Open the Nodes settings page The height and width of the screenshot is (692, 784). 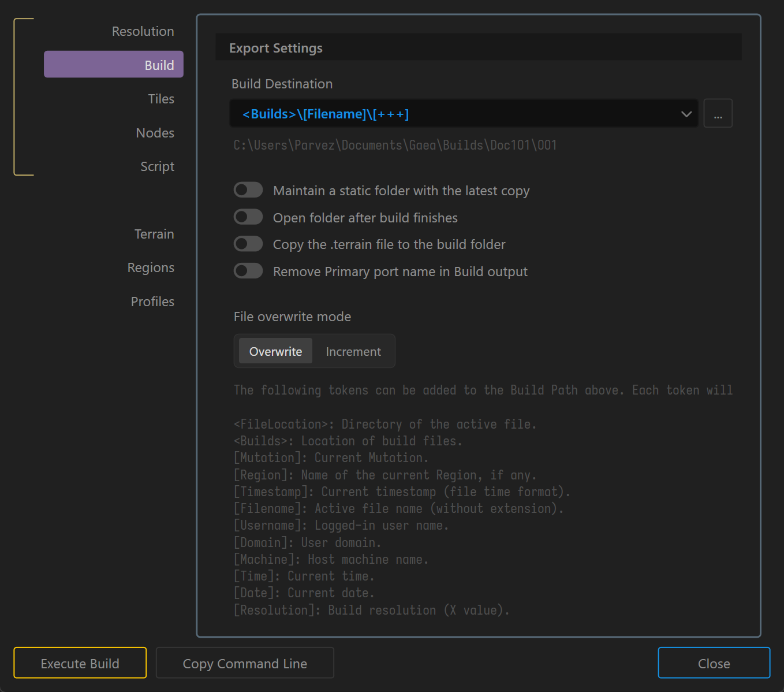point(155,133)
